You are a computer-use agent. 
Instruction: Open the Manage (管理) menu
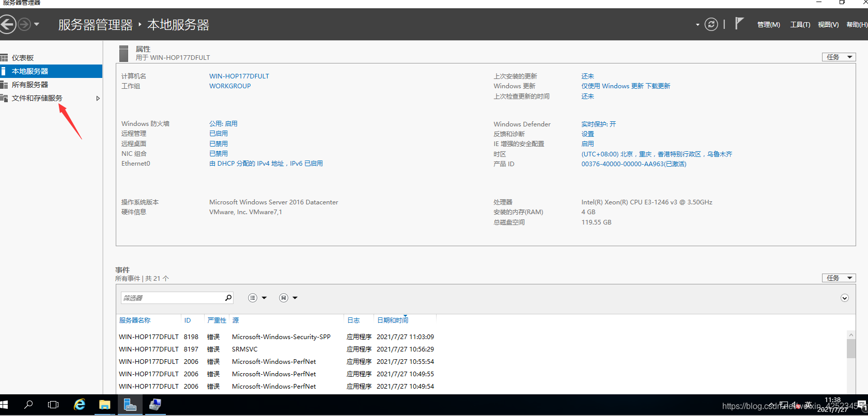(768, 25)
